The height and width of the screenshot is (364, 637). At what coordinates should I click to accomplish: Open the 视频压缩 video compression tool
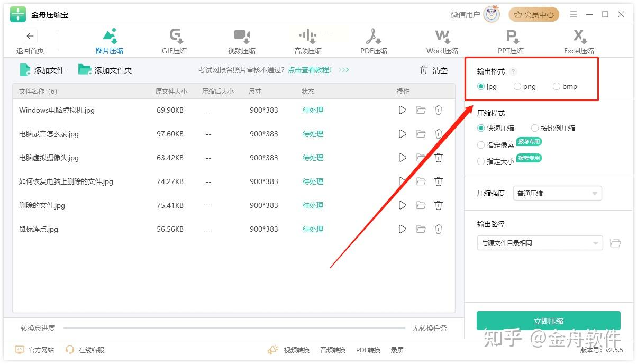[x=242, y=41]
